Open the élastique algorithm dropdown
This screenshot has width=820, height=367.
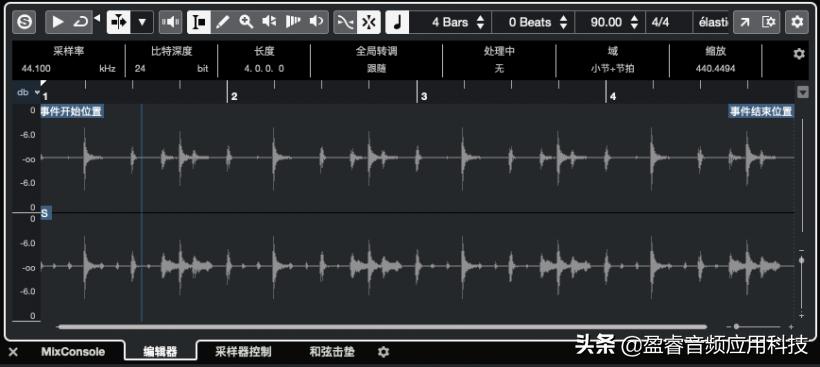click(x=711, y=22)
